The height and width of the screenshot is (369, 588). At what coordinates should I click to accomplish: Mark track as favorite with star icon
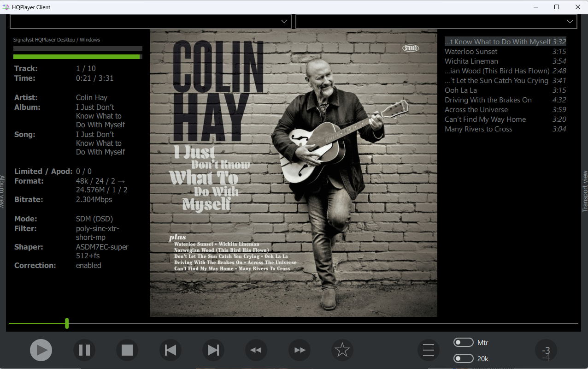tap(342, 351)
